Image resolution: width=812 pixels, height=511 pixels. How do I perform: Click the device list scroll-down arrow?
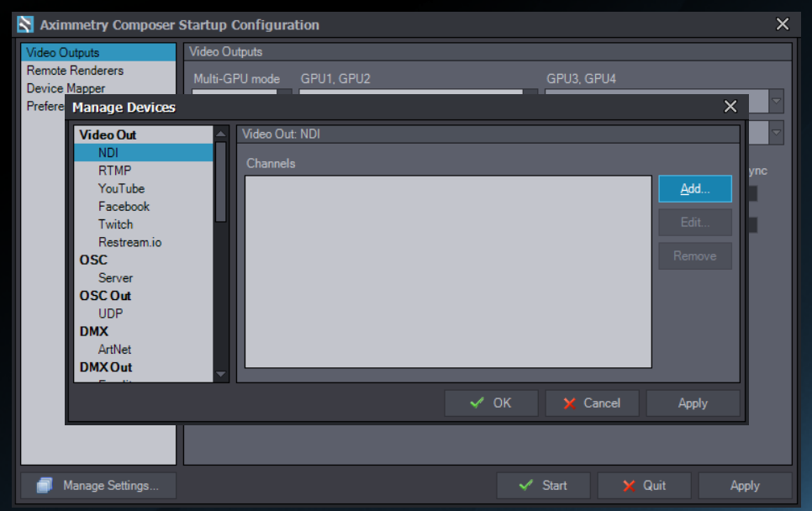(x=221, y=374)
